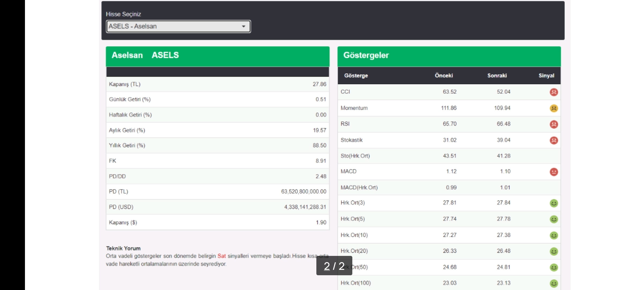644x290 pixels.
Task: Click the Hrk.Ort(3) indicator name
Action: [353, 203]
